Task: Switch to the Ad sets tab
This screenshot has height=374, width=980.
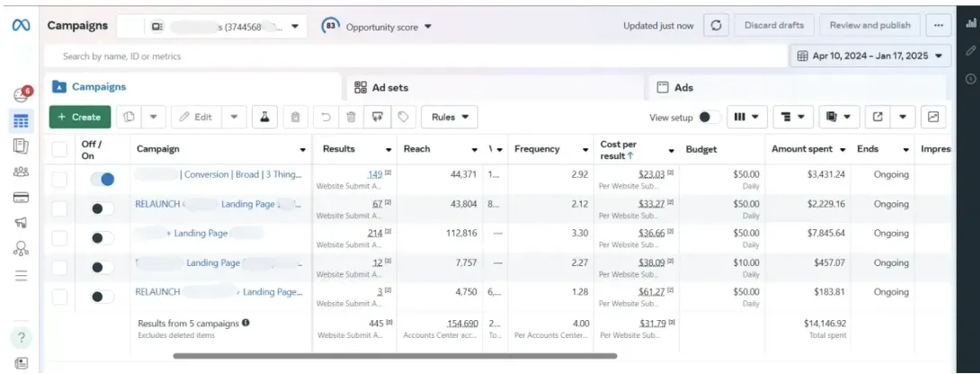Action: [494, 87]
